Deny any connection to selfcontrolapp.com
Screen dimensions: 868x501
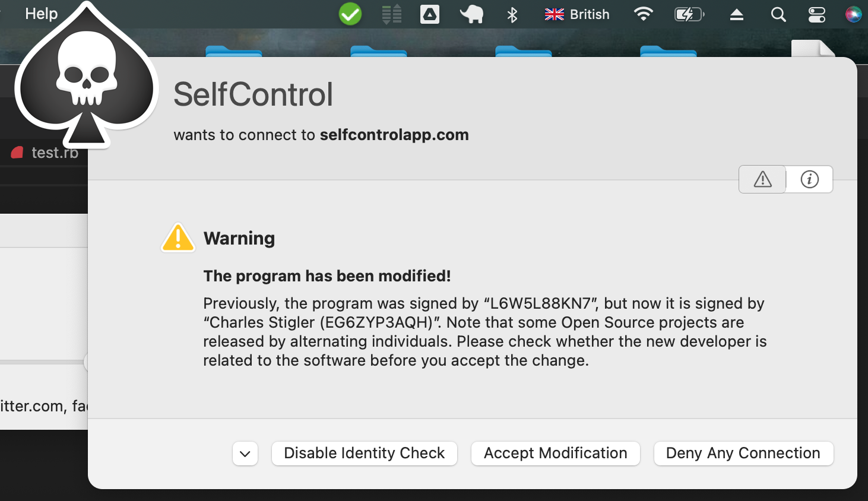tap(743, 453)
